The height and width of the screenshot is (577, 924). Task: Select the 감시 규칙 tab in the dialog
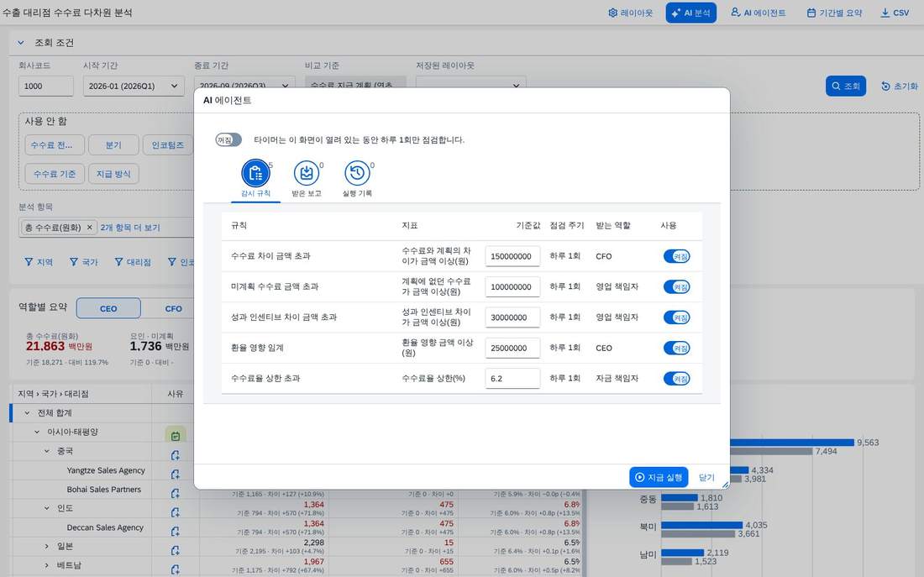click(255, 179)
